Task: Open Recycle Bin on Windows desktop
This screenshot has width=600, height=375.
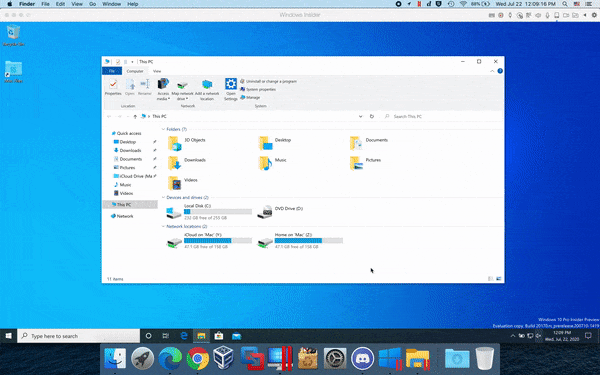Action: [x=13, y=35]
